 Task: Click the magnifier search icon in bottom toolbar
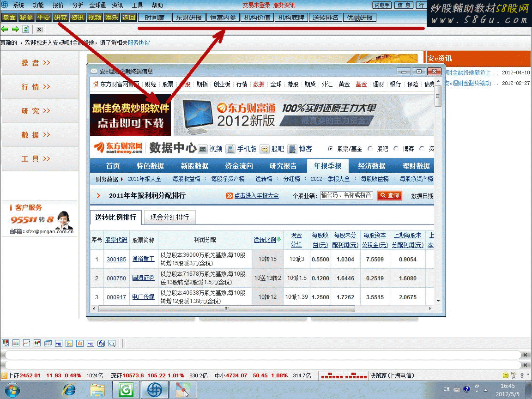(x=112, y=343)
